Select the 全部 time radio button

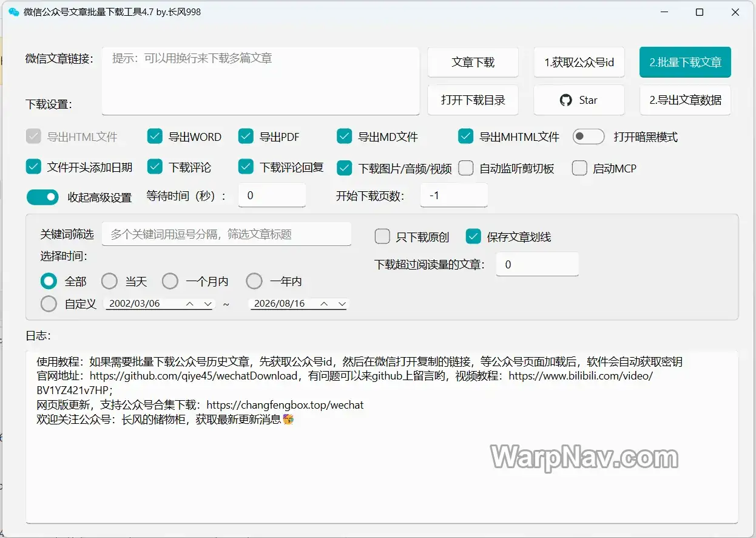pos(49,281)
